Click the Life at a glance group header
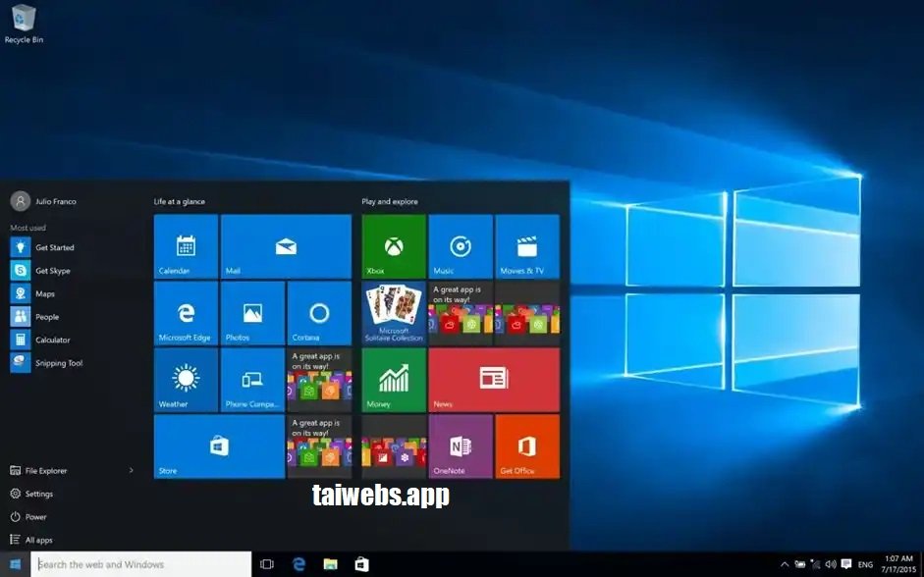This screenshot has height=577, width=924. pos(179,201)
